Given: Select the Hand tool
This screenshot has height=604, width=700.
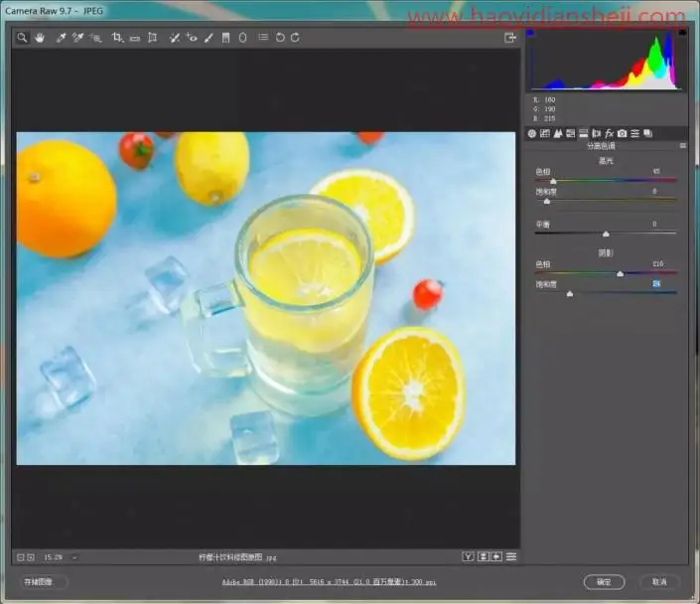Looking at the screenshot, I should pos(40,38).
